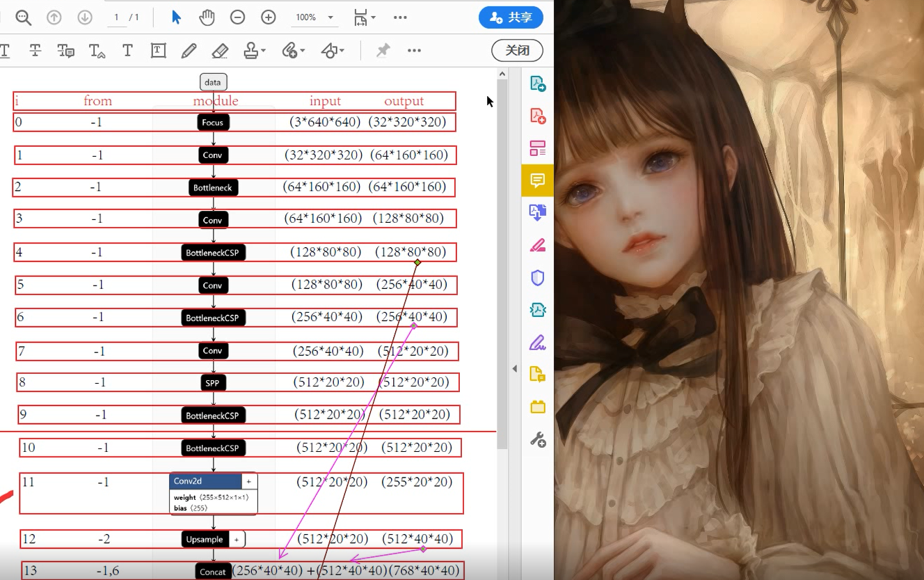Open comment toolbar ellipsis options
The image size is (924, 580).
coord(414,50)
